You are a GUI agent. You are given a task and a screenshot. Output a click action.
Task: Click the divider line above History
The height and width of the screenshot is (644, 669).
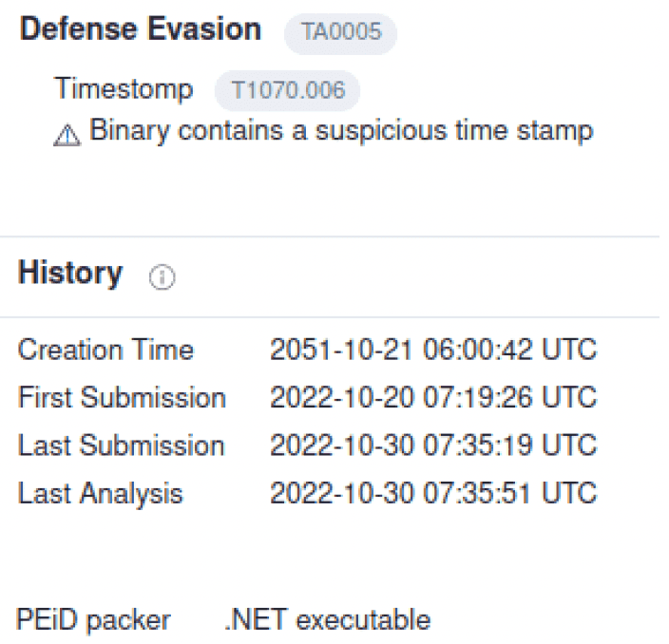(334, 236)
